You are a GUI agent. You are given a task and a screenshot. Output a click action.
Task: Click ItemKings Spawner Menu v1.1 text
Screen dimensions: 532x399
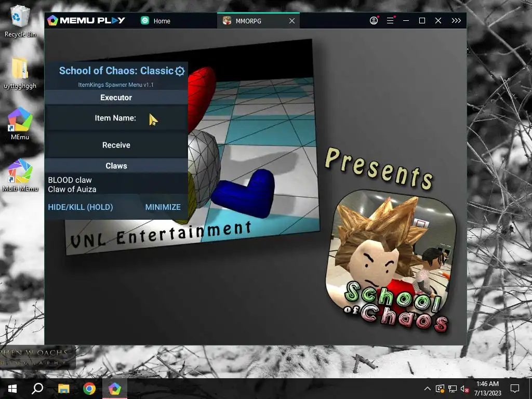pos(116,85)
